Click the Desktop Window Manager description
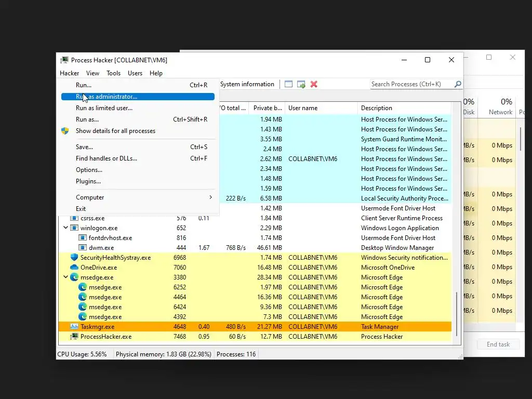Image resolution: width=532 pixels, height=399 pixels. [x=397, y=248]
